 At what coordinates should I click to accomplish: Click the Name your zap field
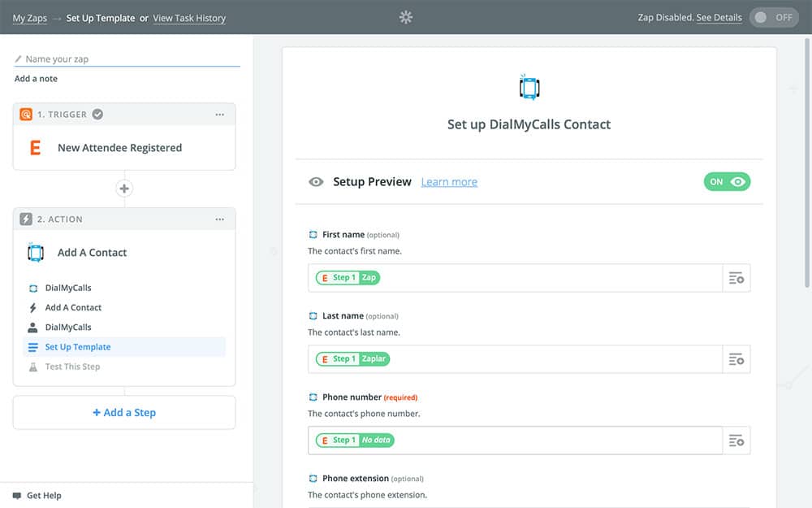(130, 59)
